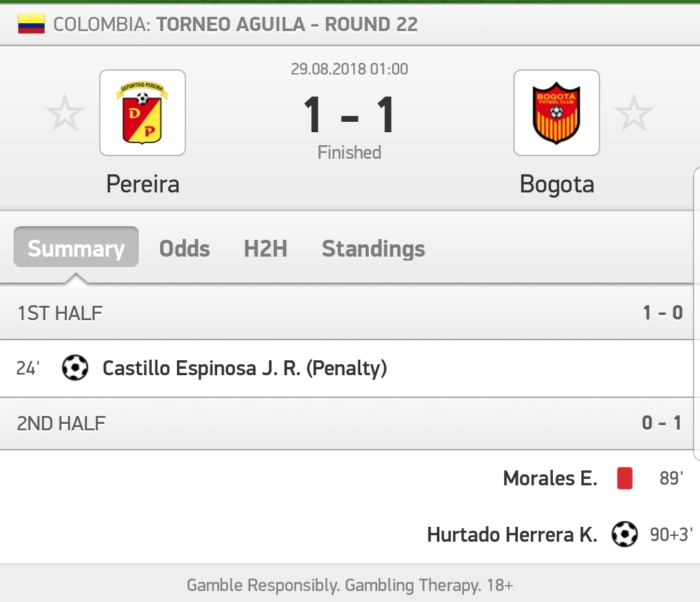Click the goal ball icon at 90+3'

(625, 534)
